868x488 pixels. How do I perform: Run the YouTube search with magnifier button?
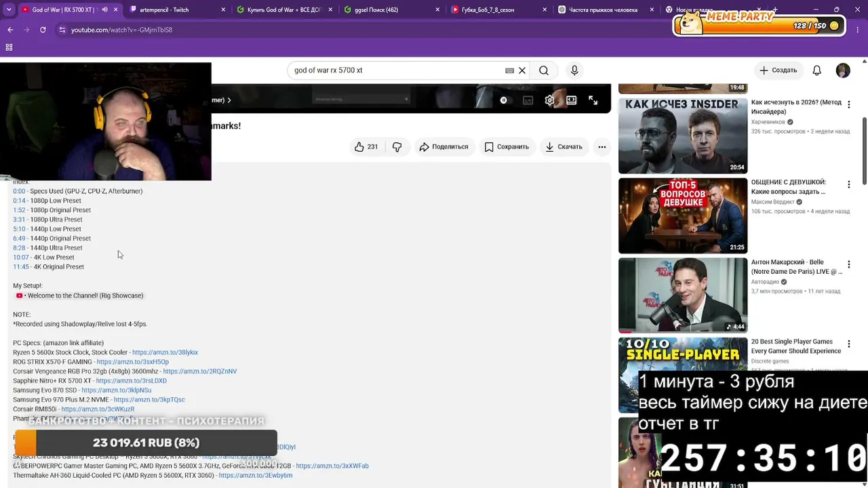point(544,70)
